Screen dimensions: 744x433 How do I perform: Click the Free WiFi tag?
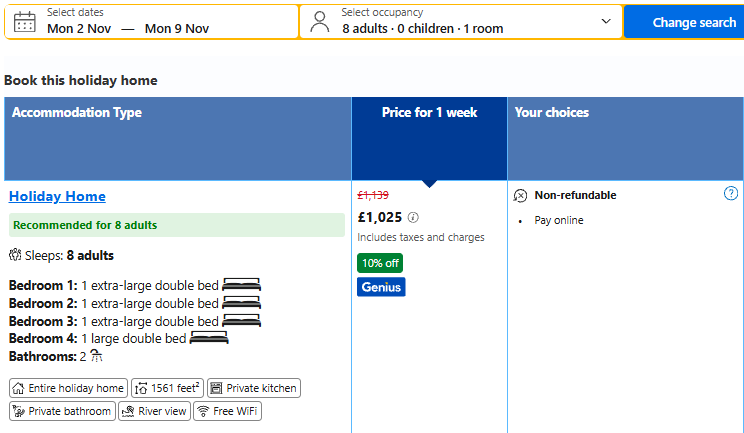tap(227, 411)
